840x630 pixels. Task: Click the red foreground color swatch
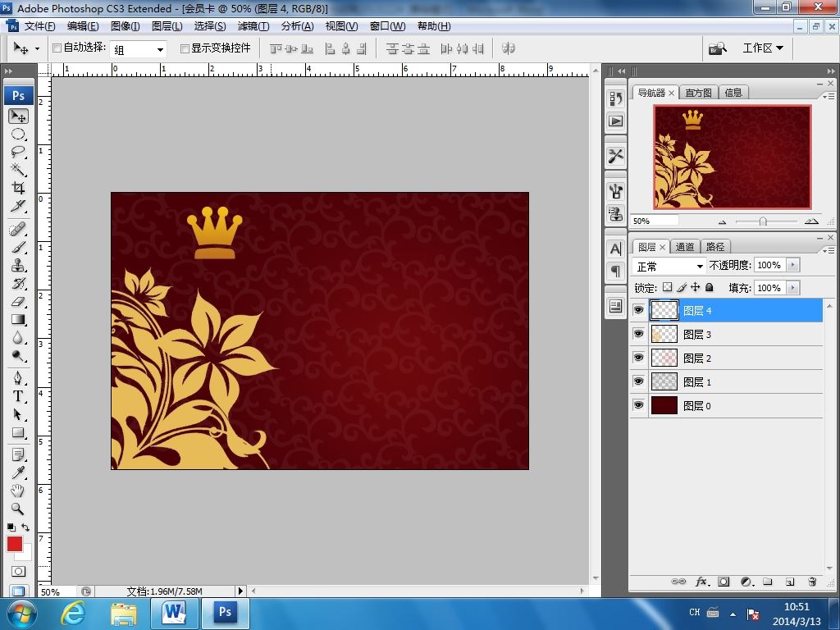click(x=15, y=545)
